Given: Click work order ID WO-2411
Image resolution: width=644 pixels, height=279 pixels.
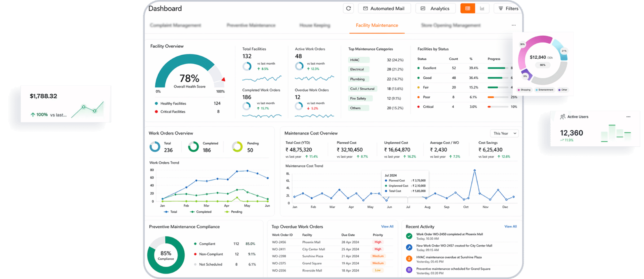Looking at the screenshot, I should pos(279,249).
